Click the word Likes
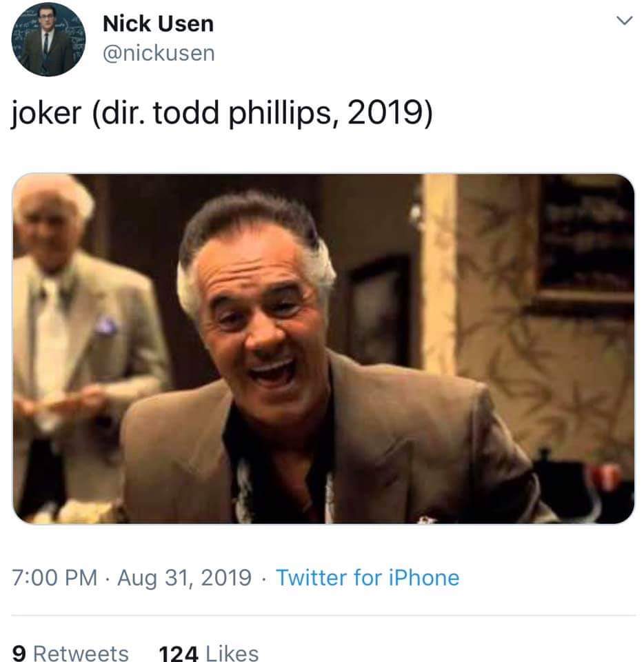Image resolution: width=644 pixels, height=662 pixels. tap(232, 653)
